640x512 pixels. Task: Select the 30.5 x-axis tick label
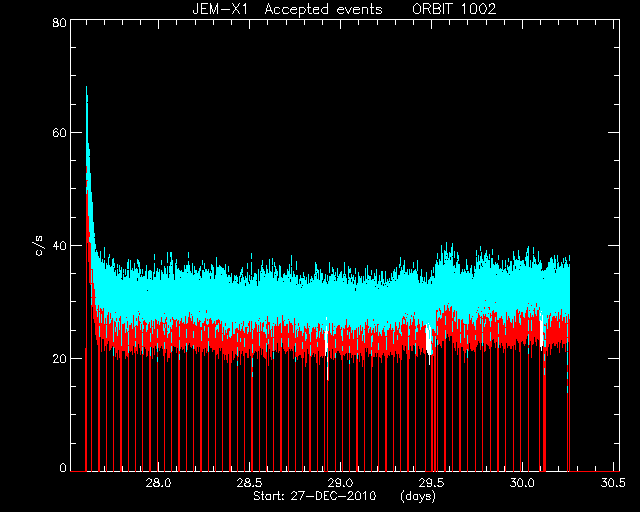(613, 483)
